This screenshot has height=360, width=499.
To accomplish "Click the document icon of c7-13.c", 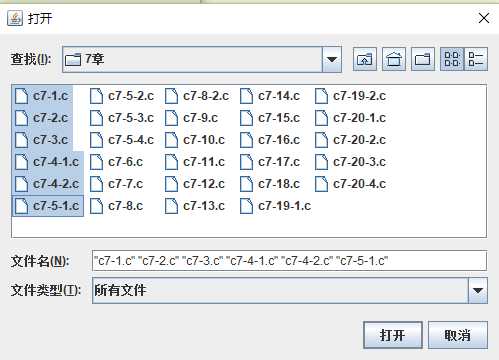I will point(172,206).
